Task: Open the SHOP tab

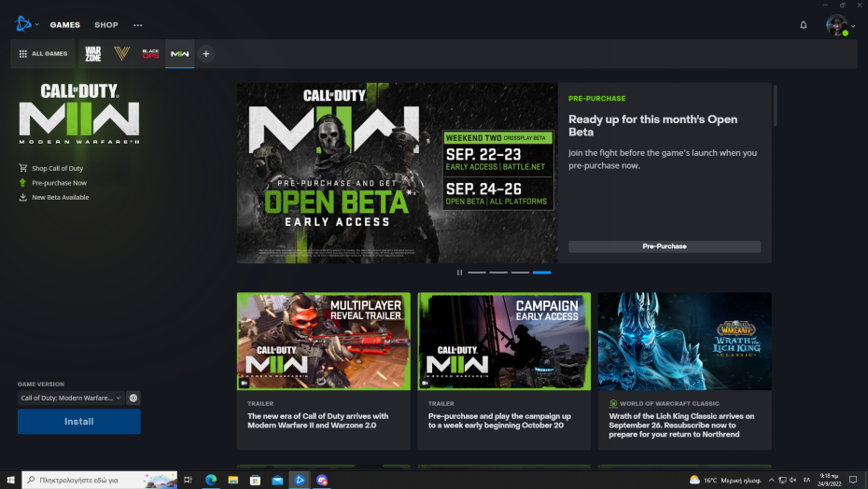Action: coord(105,25)
